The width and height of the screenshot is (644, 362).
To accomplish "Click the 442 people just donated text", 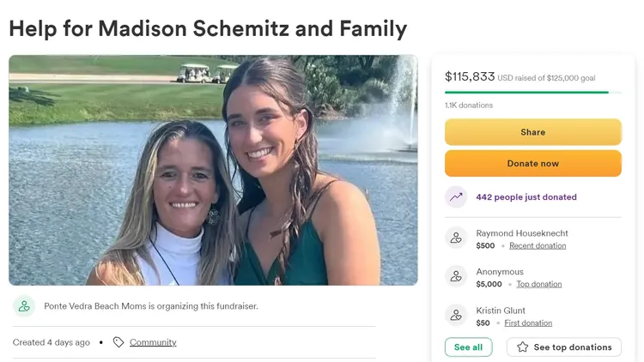I will tap(526, 197).
